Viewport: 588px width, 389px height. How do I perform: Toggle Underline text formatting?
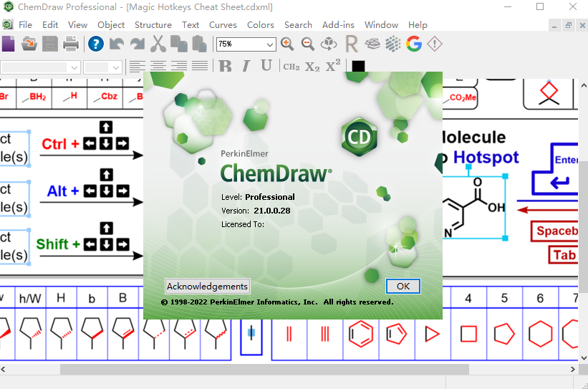tap(266, 66)
